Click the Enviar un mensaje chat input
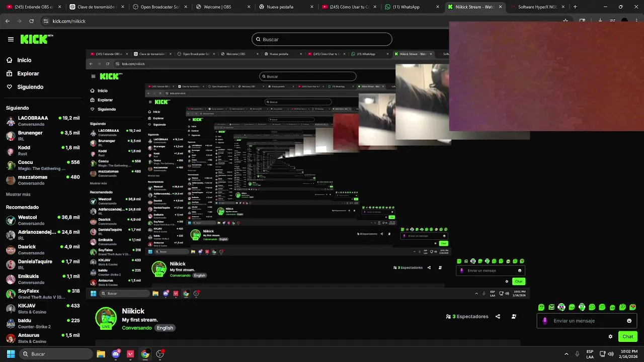The image size is (644, 362). click(x=587, y=321)
